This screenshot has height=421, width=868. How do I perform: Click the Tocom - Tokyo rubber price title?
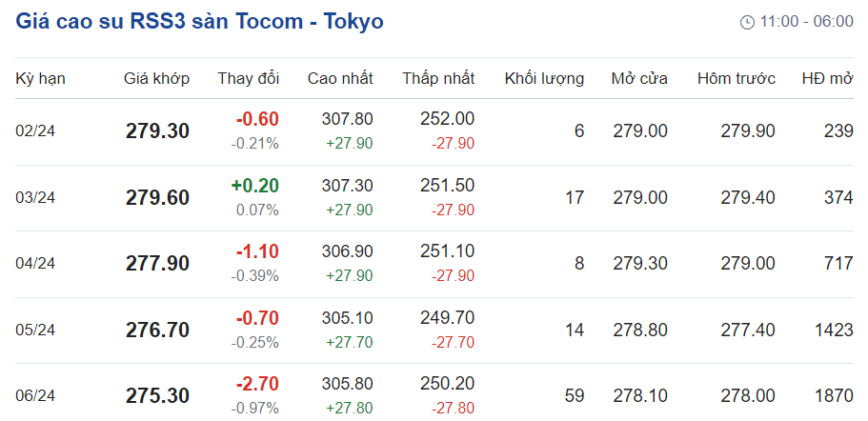pyautogui.click(x=200, y=21)
